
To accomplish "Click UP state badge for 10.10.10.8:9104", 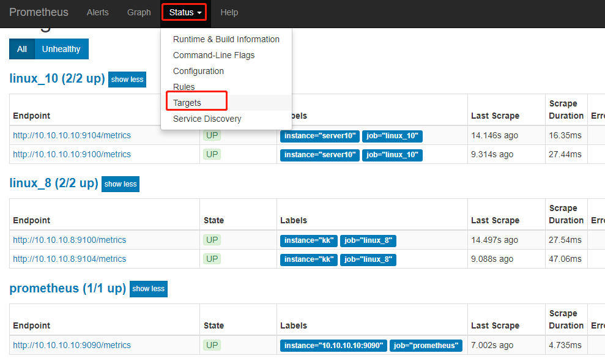I will point(212,259).
